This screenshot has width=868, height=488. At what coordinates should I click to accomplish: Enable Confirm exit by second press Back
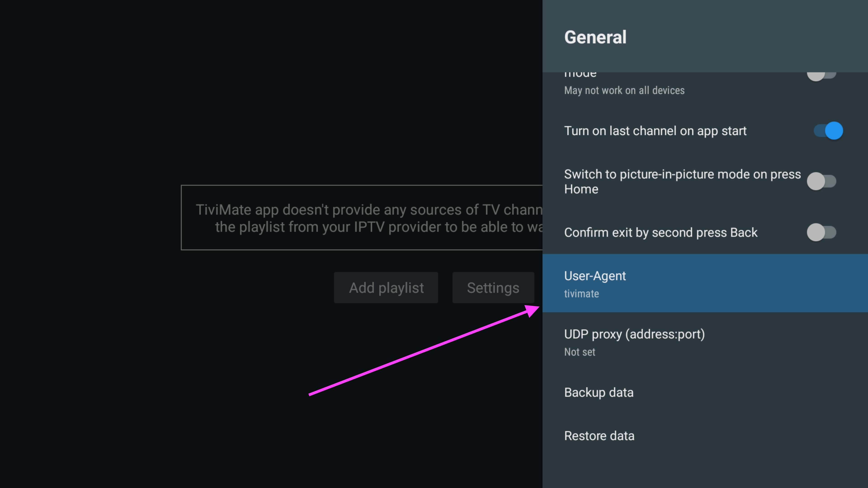pyautogui.click(x=821, y=232)
